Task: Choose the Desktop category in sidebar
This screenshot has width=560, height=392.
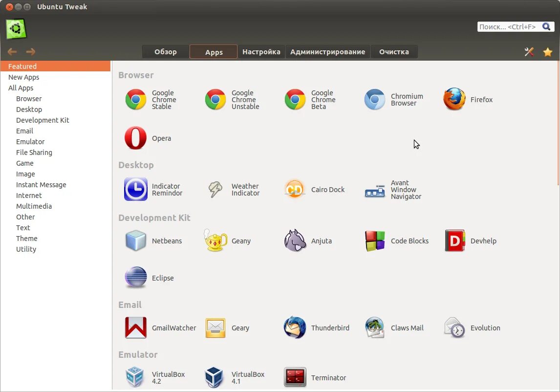Action: click(55, 109)
